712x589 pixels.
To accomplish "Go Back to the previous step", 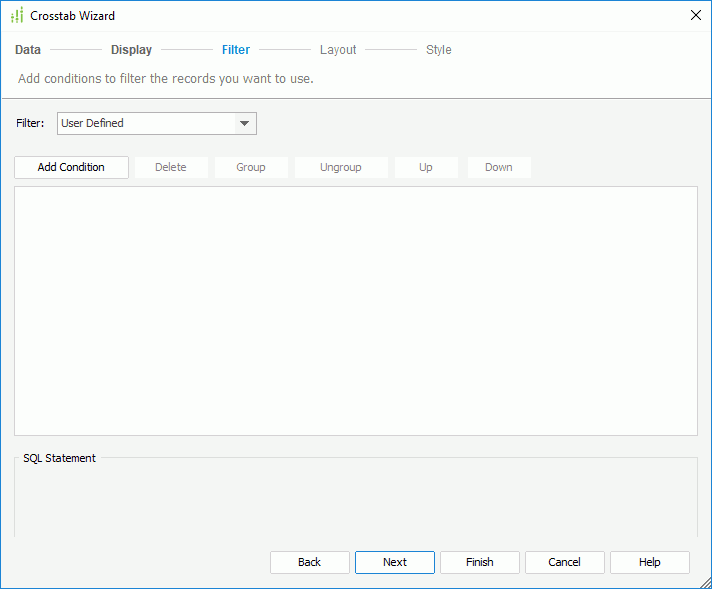I will tap(310, 562).
